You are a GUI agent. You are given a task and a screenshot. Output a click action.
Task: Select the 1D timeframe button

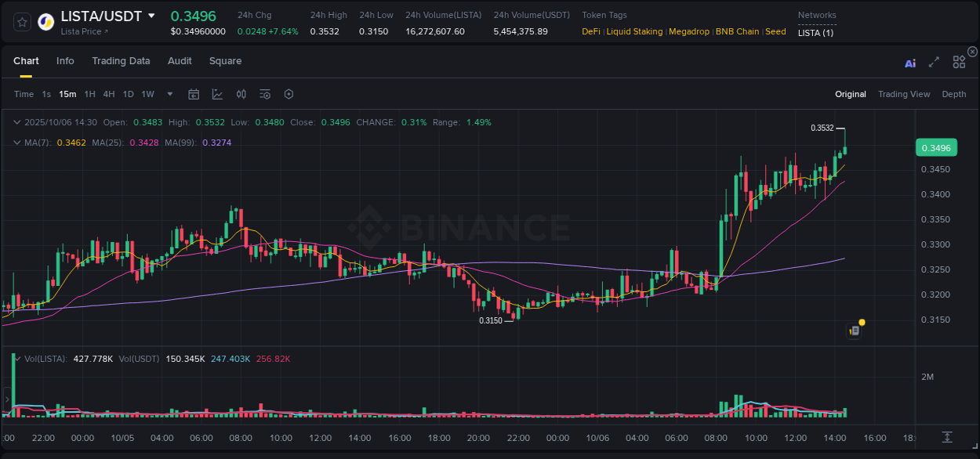pos(128,93)
